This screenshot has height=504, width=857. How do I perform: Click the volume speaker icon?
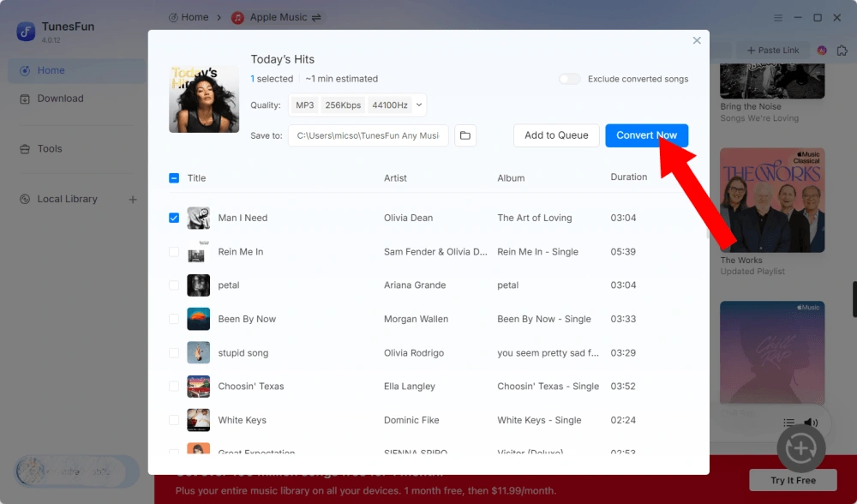tap(811, 422)
